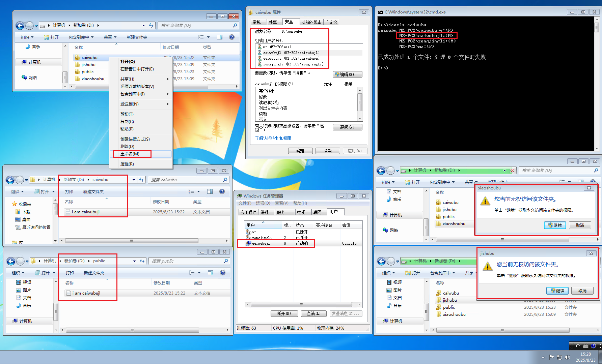Screen dimensions: 602x364
Task: Choose 删除(D) from the context menu
Action: click(x=141, y=147)
